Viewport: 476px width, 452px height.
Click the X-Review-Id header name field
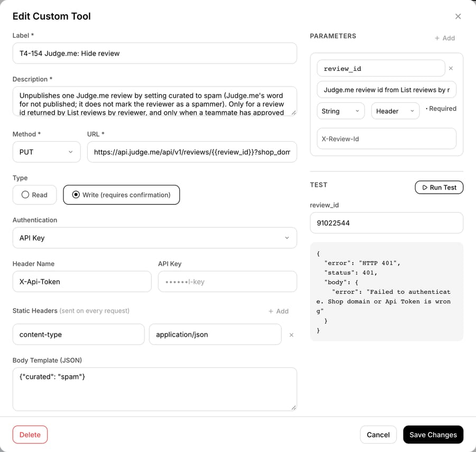[387, 139]
